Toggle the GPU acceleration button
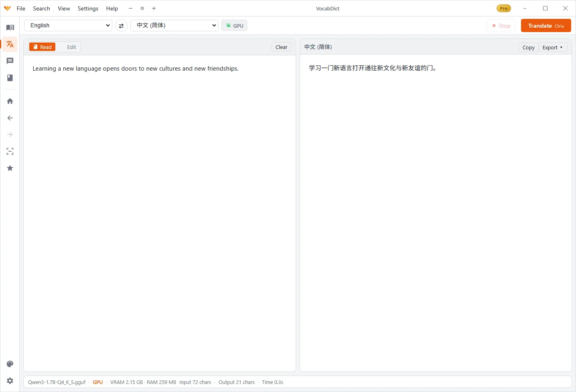This screenshot has height=392, width=576. pos(234,26)
